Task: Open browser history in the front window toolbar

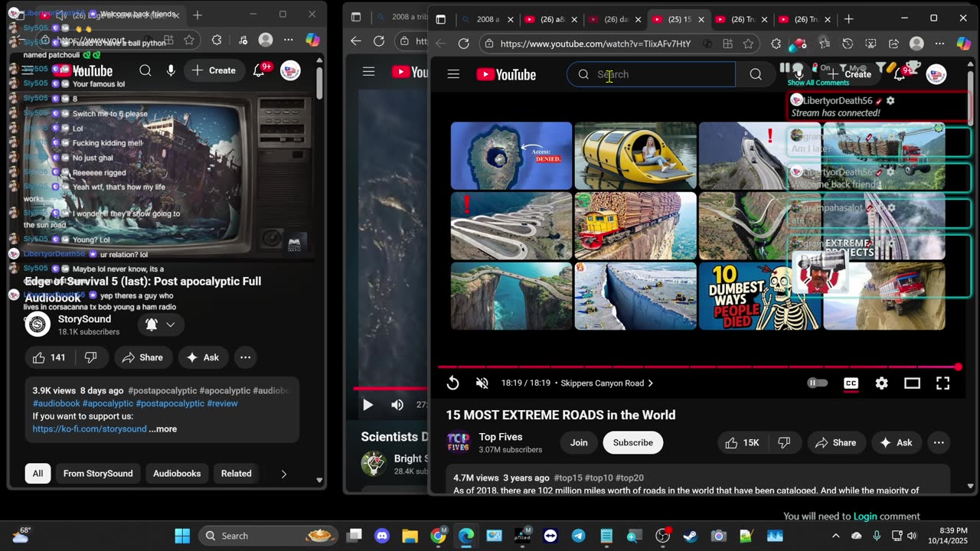Action: tap(848, 44)
